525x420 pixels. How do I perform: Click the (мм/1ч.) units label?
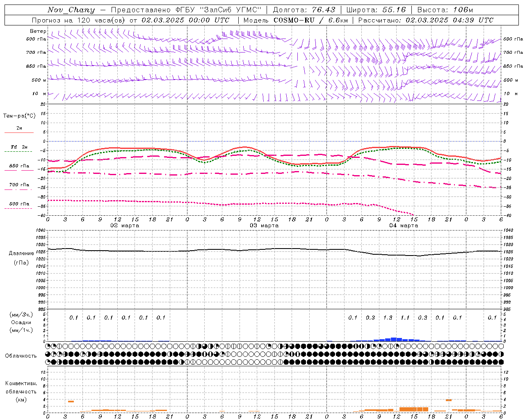pos(21,330)
